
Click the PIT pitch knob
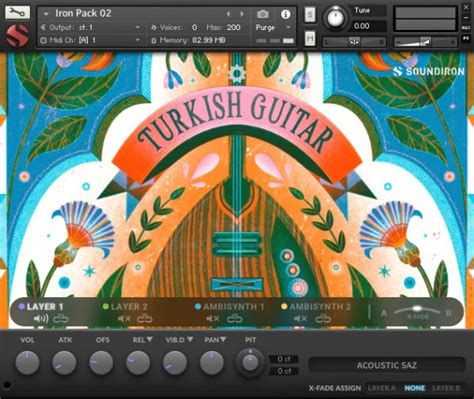click(250, 362)
